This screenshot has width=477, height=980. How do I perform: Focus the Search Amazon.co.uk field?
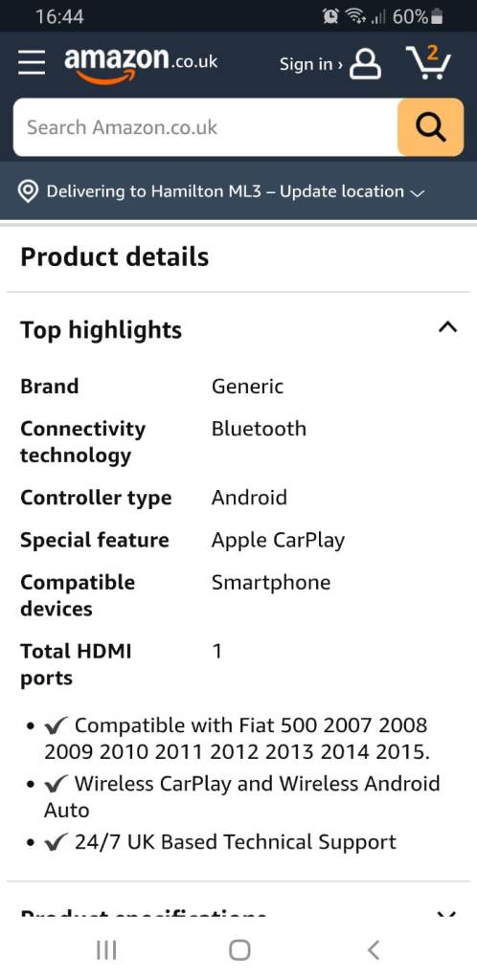click(x=205, y=127)
